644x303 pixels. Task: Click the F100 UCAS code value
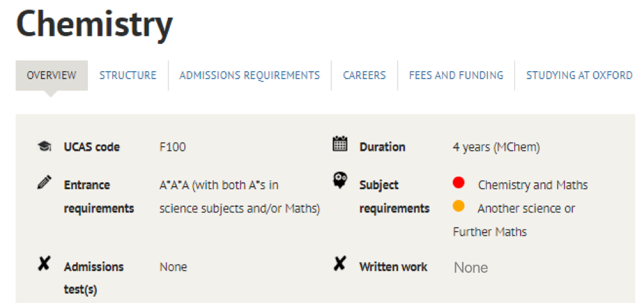coord(172,147)
